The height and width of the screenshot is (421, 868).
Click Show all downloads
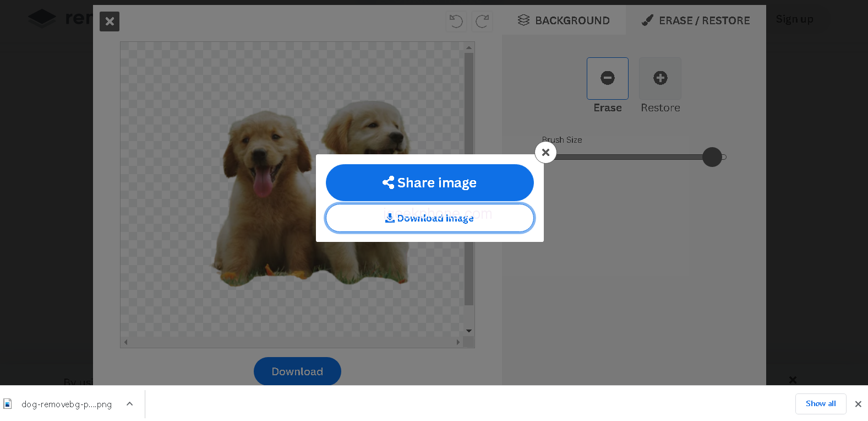(820, 404)
